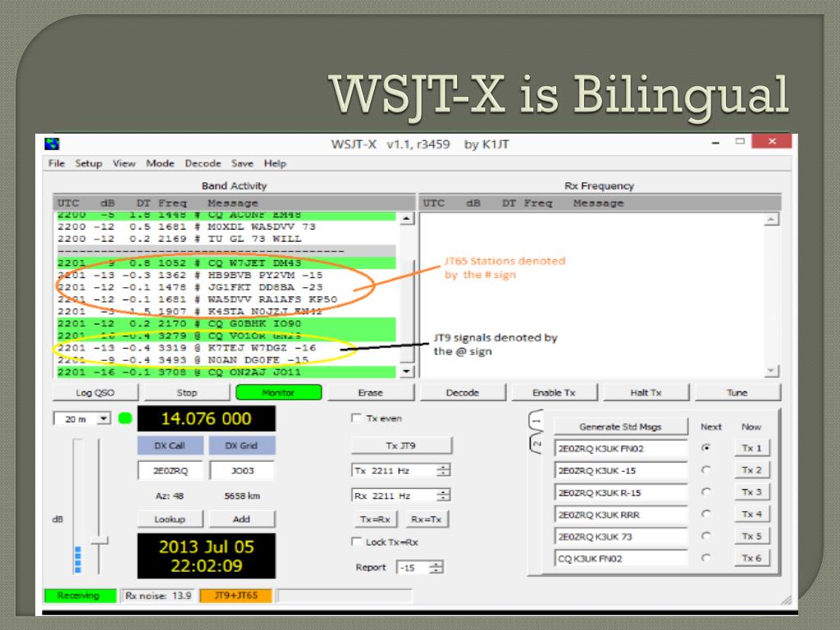The height and width of the screenshot is (630, 840).
Task: Click the Tx 5 button
Action: [x=751, y=536]
